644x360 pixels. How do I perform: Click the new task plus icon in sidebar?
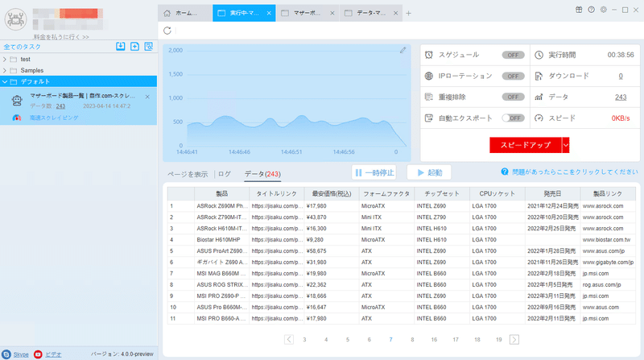click(x=134, y=46)
